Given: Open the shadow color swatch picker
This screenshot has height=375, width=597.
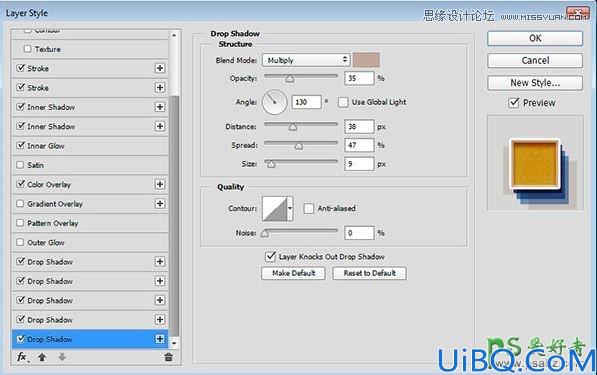Looking at the screenshot, I should click(x=366, y=60).
